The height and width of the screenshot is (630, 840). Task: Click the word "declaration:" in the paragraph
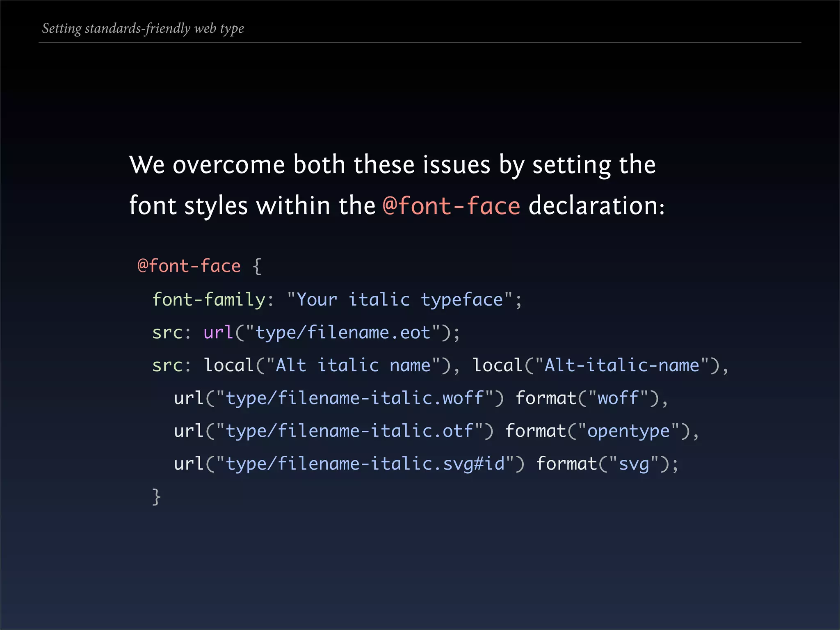pos(597,205)
